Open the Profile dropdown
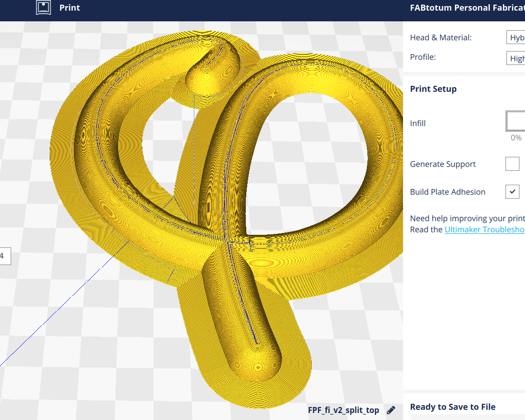The height and width of the screenshot is (420, 525). pyautogui.click(x=516, y=58)
